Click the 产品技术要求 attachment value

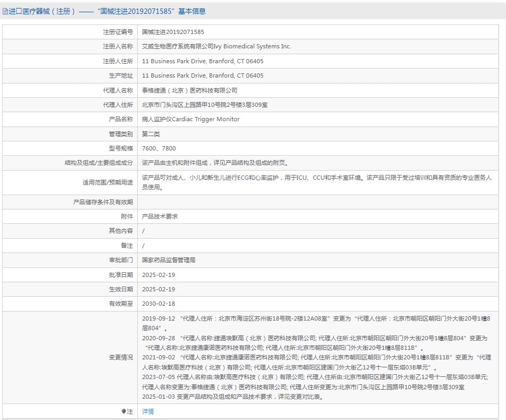click(160, 216)
